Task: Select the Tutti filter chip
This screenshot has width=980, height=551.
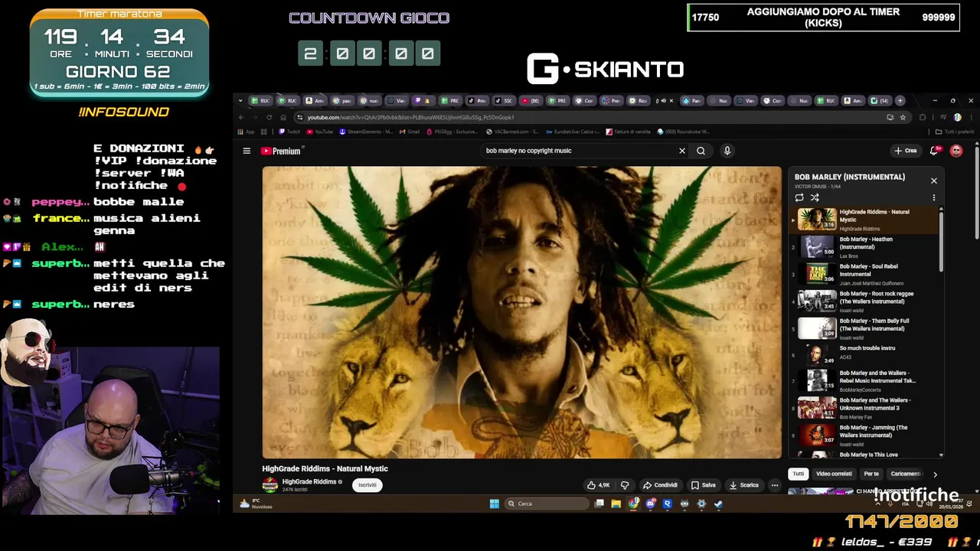Action: pos(799,474)
